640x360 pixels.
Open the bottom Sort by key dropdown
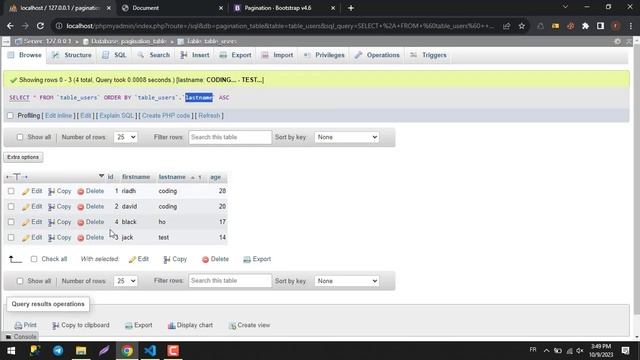click(x=347, y=281)
